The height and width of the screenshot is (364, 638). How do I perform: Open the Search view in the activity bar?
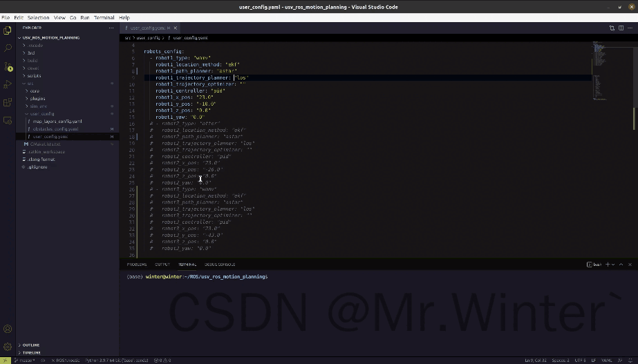coord(8,48)
